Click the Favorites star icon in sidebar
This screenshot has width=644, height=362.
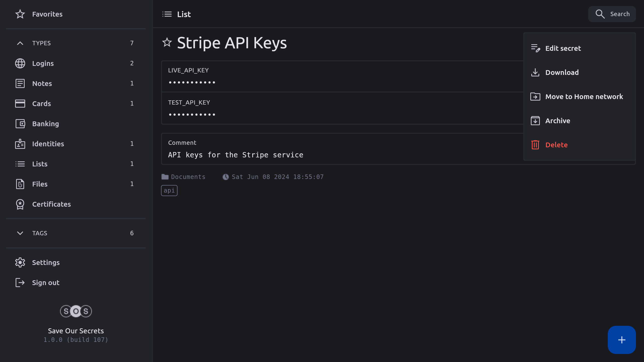(20, 14)
